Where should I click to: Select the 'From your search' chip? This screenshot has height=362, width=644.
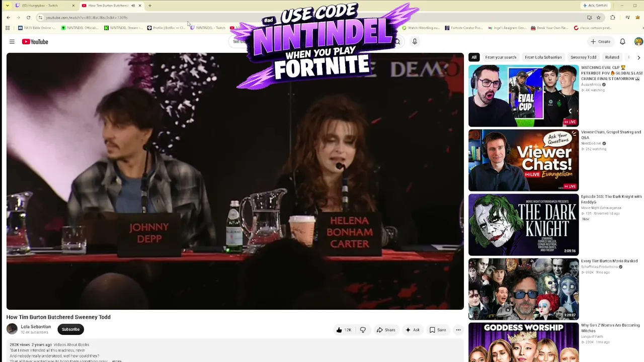click(501, 57)
